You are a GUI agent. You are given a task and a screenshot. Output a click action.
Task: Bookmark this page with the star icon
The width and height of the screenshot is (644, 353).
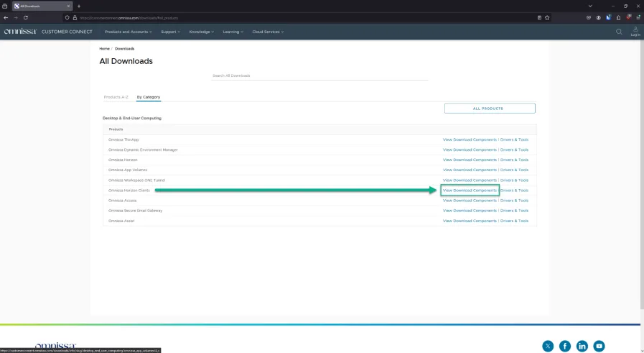[547, 18]
